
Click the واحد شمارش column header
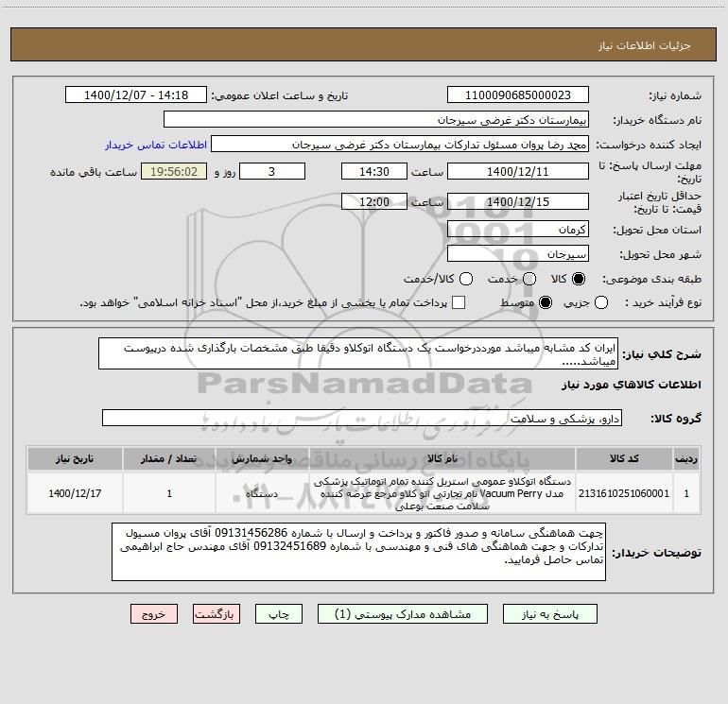coord(262,458)
